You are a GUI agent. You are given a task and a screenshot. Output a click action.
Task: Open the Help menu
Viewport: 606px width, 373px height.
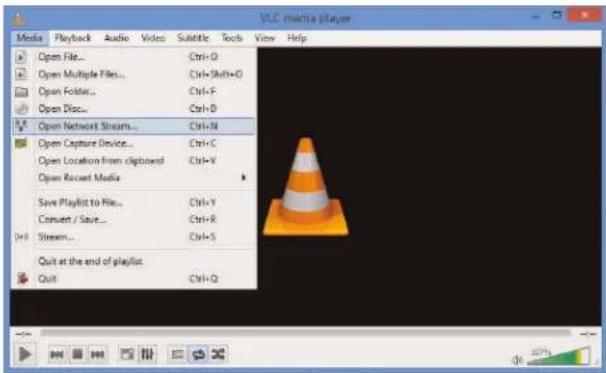pyautogui.click(x=297, y=38)
